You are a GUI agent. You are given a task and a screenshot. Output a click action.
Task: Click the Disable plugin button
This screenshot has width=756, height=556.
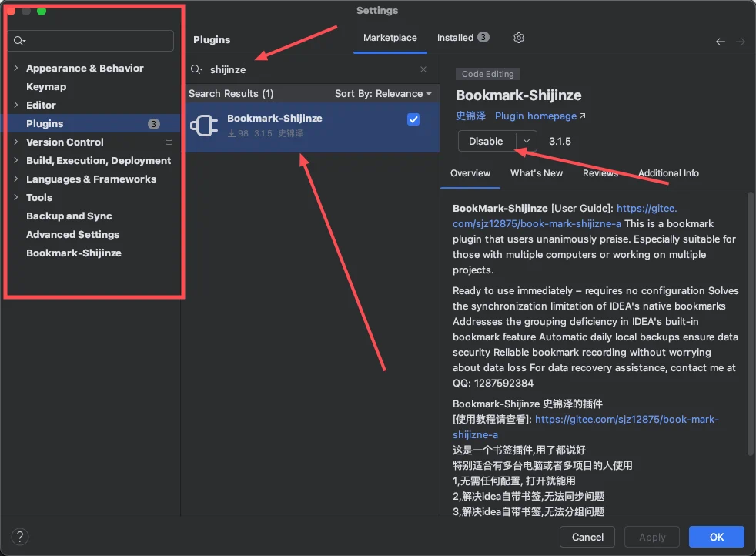tap(486, 141)
